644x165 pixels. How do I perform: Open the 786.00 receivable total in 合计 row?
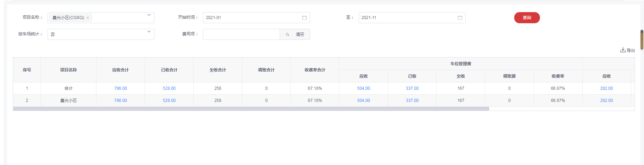coord(120,88)
